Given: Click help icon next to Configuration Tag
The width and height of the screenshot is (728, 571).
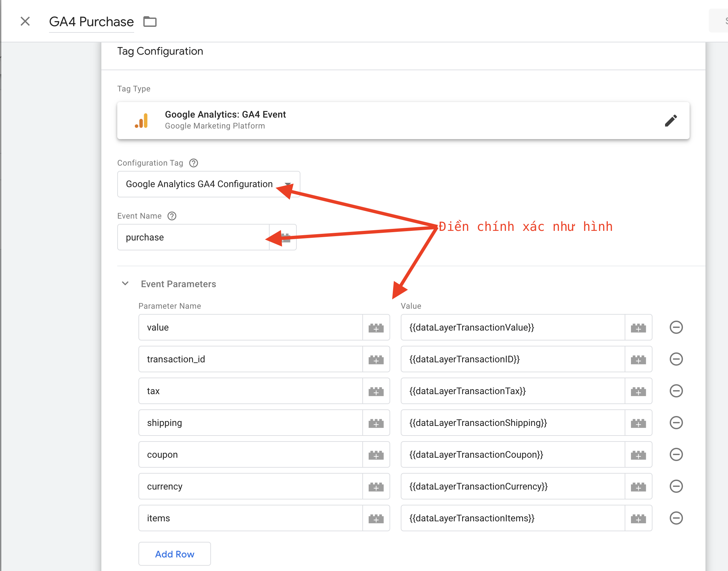Looking at the screenshot, I should (193, 163).
